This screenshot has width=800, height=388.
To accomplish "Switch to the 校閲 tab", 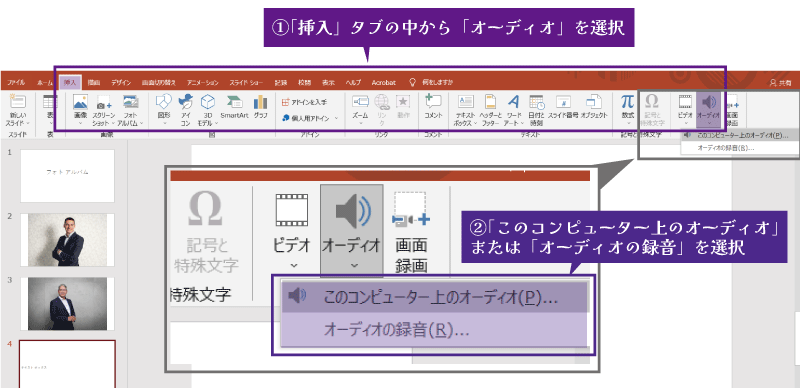I will pyautogui.click(x=305, y=82).
